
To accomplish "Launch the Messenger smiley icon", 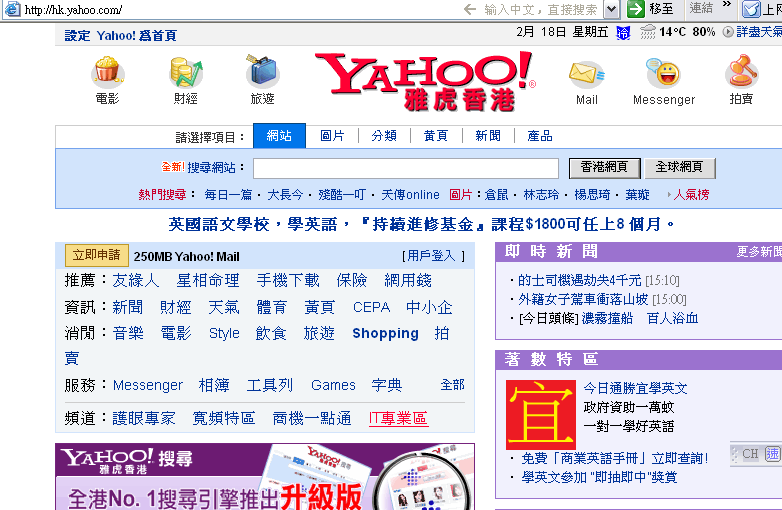I will pos(664,73).
